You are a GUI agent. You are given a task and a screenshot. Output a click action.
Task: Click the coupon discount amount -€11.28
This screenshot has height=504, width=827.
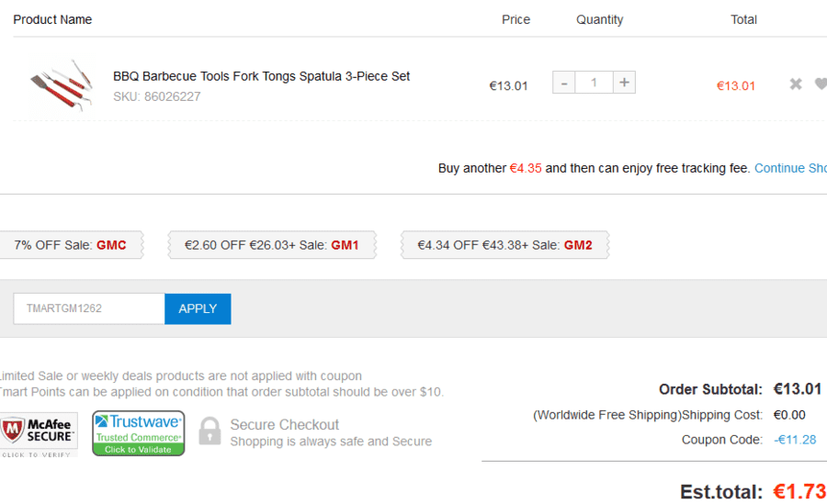point(795,440)
